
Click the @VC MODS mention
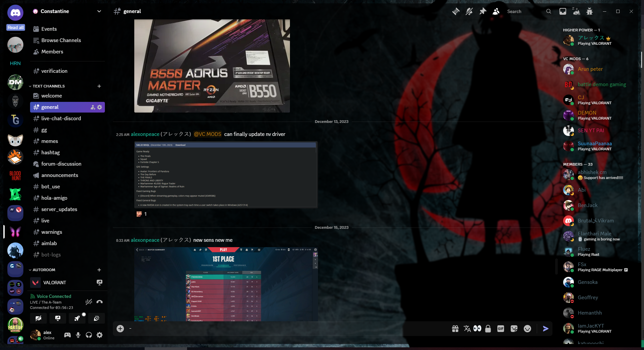(x=207, y=134)
